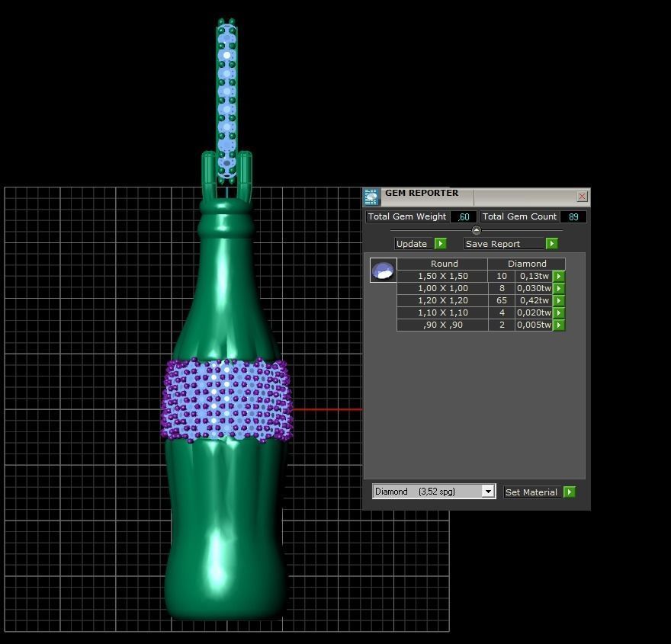
Task: Select the 1,00 X 1,00 size cell
Action: tap(442, 288)
